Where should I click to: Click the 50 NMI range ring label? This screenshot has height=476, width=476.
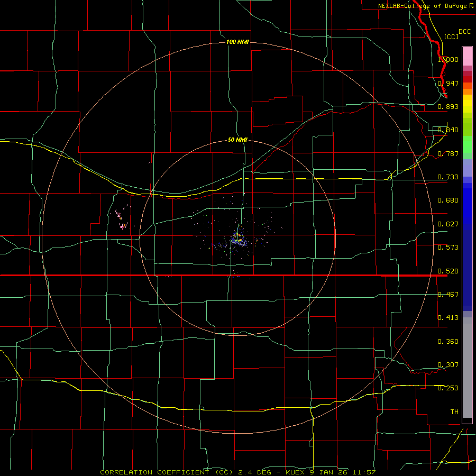[237, 140]
